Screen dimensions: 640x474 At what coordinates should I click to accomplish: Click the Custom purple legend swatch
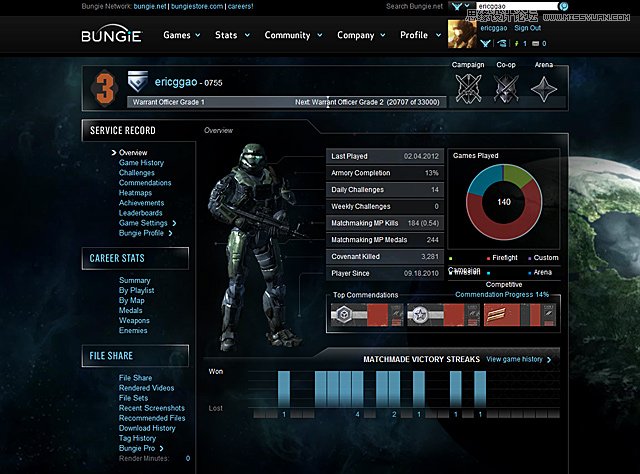tap(529, 258)
